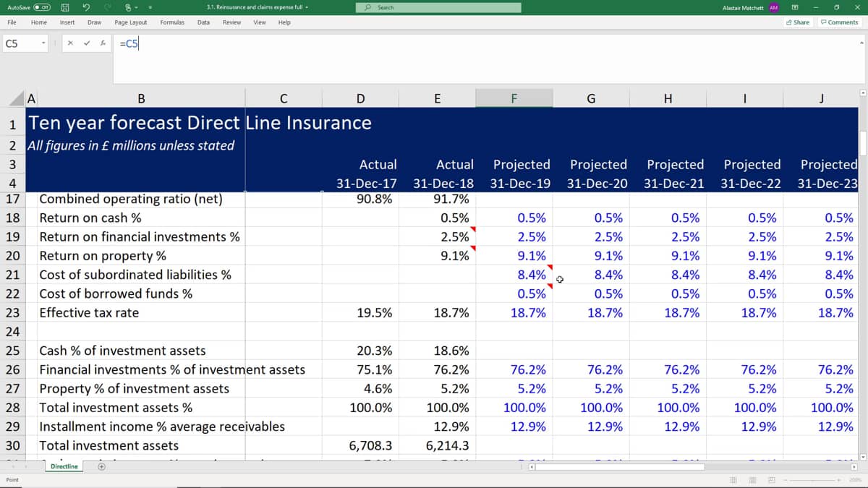
Task: Switch to the Insert ribbon tab
Action: click(67, 22)
